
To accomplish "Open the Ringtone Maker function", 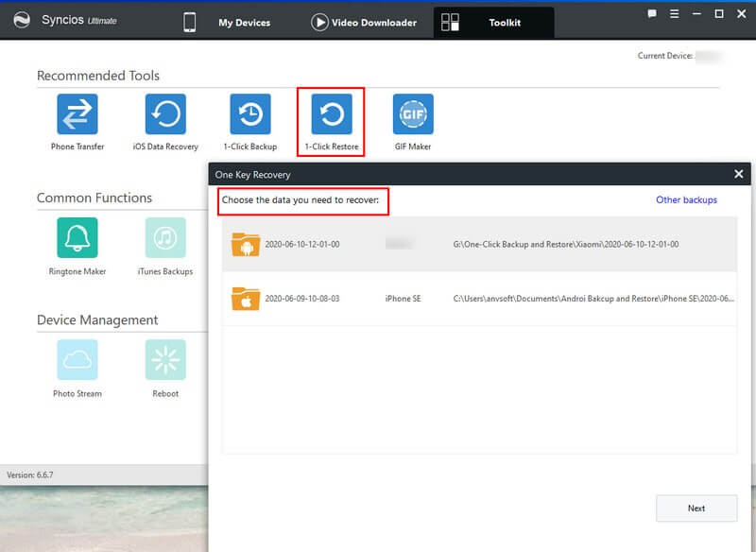I will coord(77,237).
